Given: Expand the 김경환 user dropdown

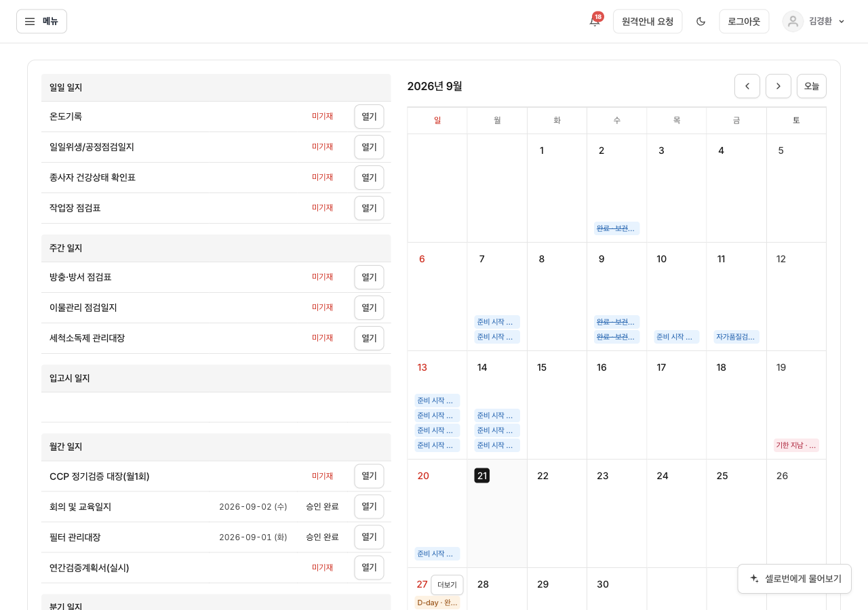Looking at the screenshot, I should pyautogui.click(x=814, y=21).
